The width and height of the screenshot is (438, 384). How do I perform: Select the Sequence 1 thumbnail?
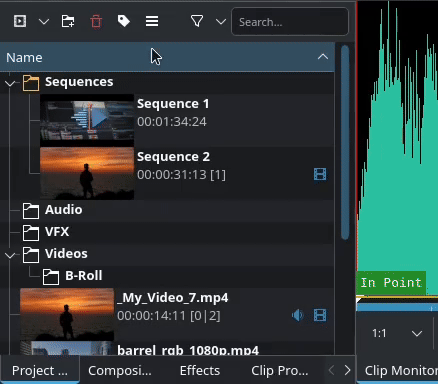(x=87, y=120)
